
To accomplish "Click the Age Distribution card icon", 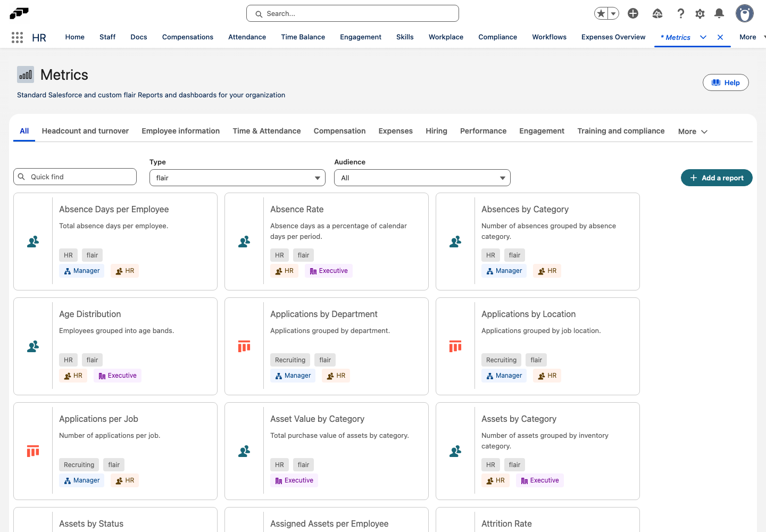I will click(33, 346).
